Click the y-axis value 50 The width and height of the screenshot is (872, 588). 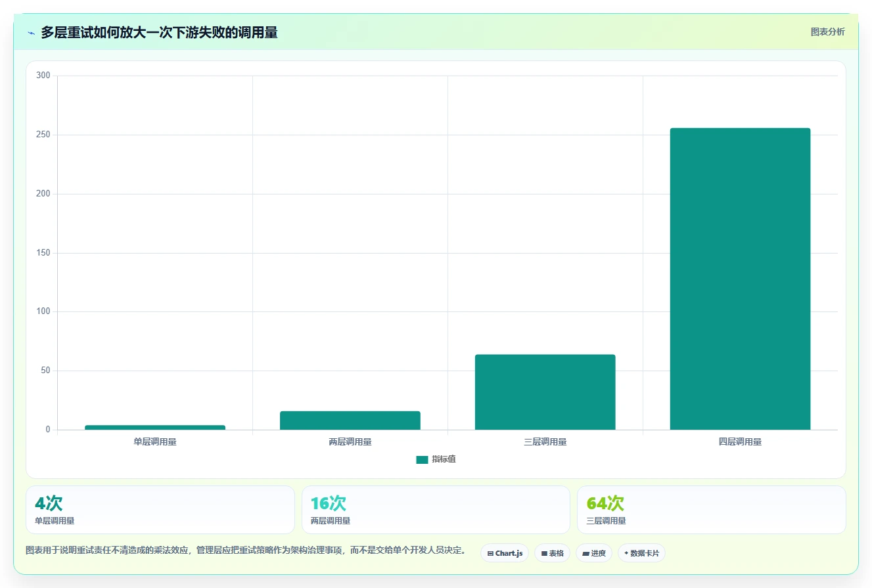pyautogui.click(x=45, y=371)
